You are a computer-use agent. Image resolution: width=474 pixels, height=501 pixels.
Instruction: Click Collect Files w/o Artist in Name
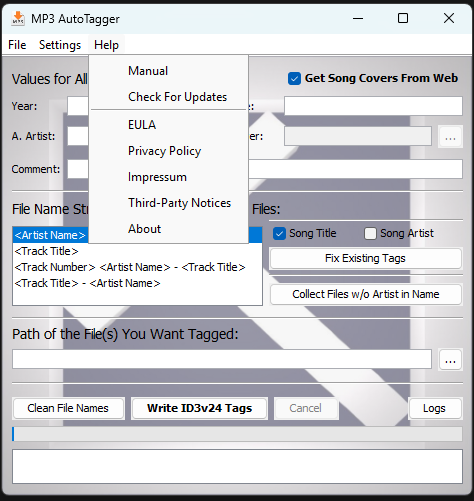tap(366, 294)
